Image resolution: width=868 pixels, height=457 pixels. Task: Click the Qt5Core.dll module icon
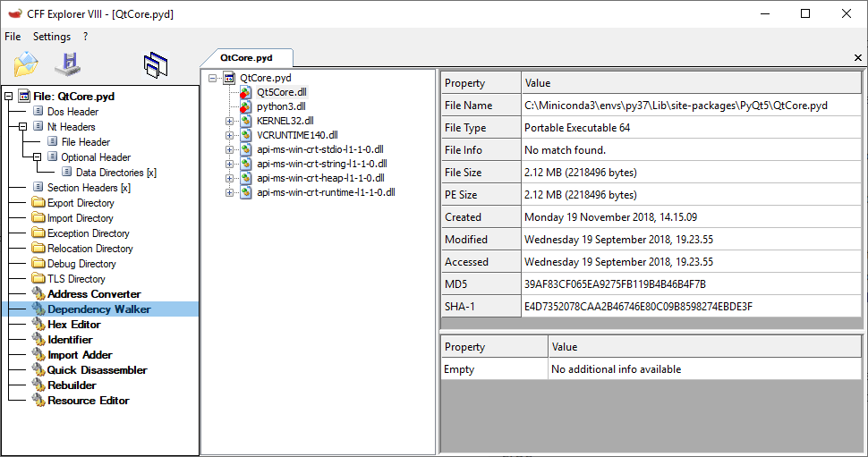click(x=246, y=92)
